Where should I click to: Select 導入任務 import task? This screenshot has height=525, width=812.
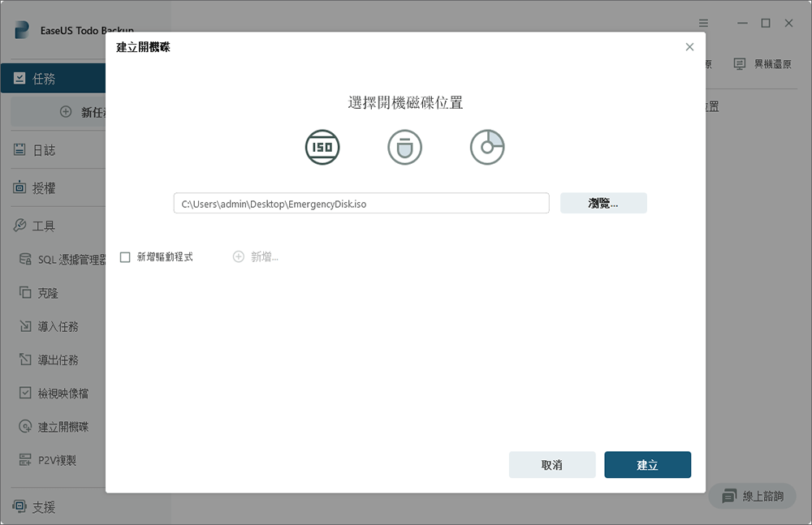58,327
